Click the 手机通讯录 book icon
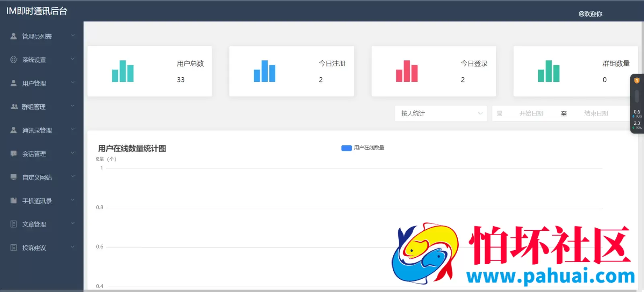Image resolution: width=644 pixels, height=292 pixels. (x=14, y=201)
